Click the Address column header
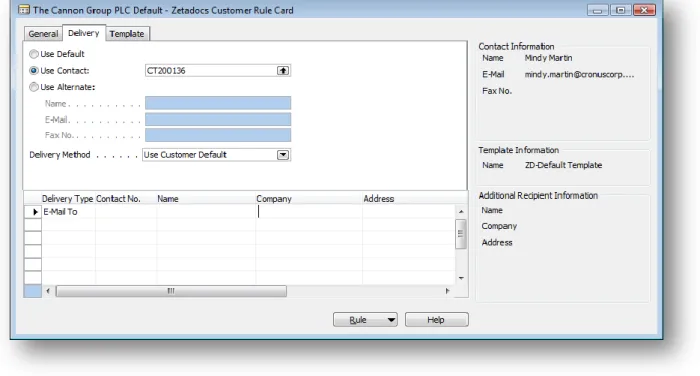The image size is (700, 376). [379, 199]
